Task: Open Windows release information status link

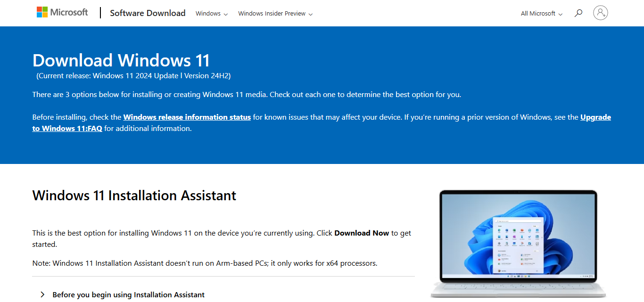Action: click(x=187, y=117)
